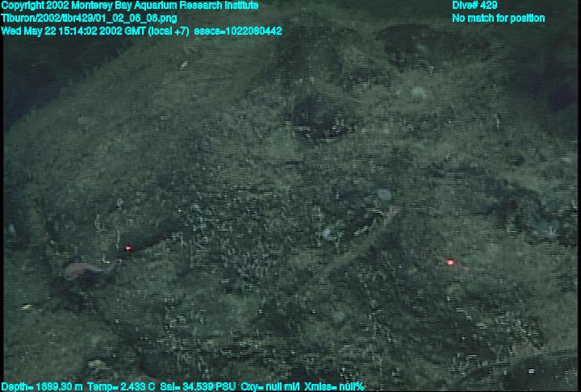The width and height of the screenshot is (581, 392).
Task: Select the file path Tiburon/2002/tibr429/01_02_06_08.png
Action: (89, 19)
